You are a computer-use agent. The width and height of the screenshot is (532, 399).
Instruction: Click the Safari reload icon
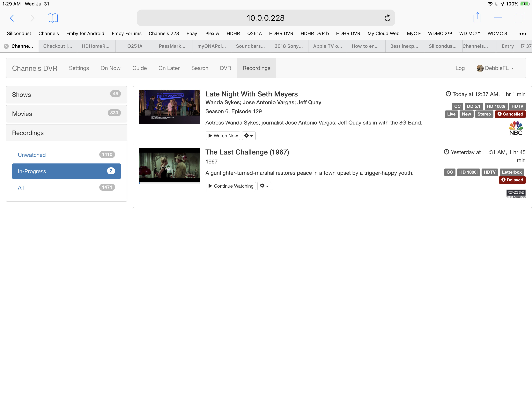387,18
